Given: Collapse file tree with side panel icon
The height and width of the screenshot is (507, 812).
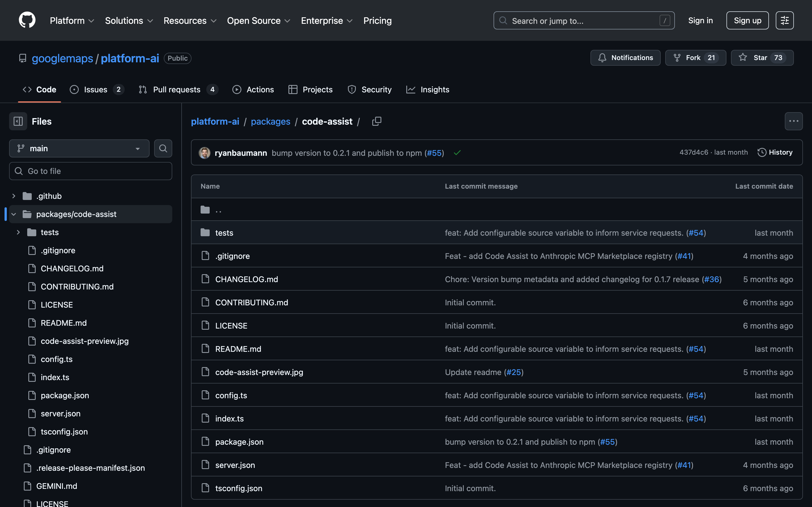Looking at the screenshot, I should (18, 122).
